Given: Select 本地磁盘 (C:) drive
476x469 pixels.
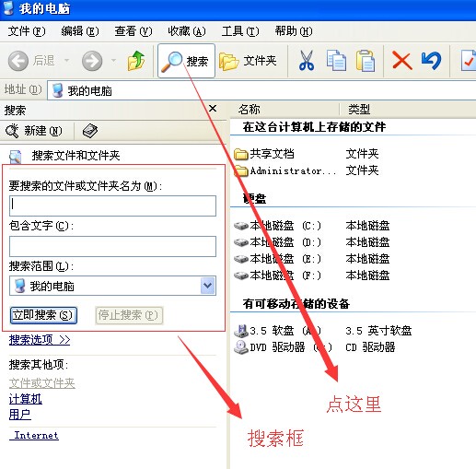Looking at the screenshot, I should coord(277,226).
